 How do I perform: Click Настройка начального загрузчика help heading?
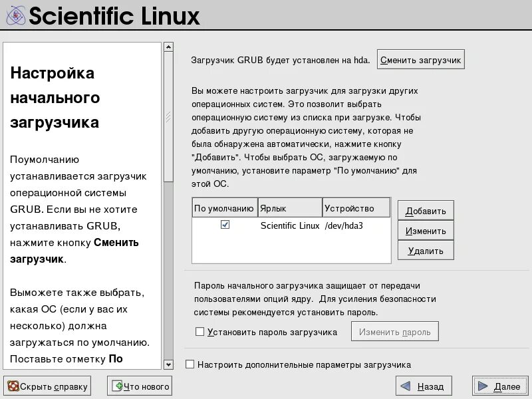pyautogui.click(x=55, y=98)
